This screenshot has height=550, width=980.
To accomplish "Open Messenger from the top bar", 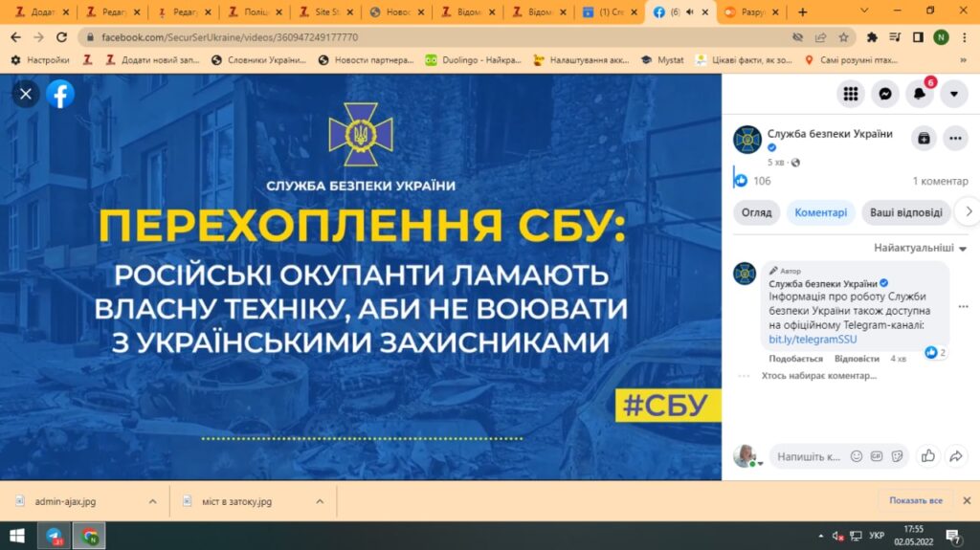I will point(885,94).
